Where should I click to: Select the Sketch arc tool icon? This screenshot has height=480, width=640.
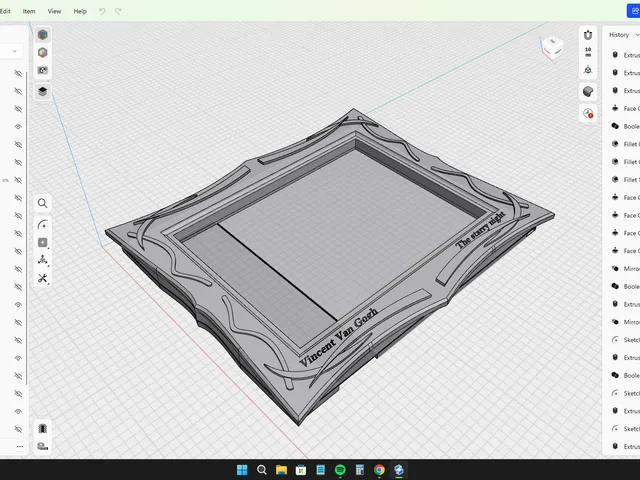[42, 225]
